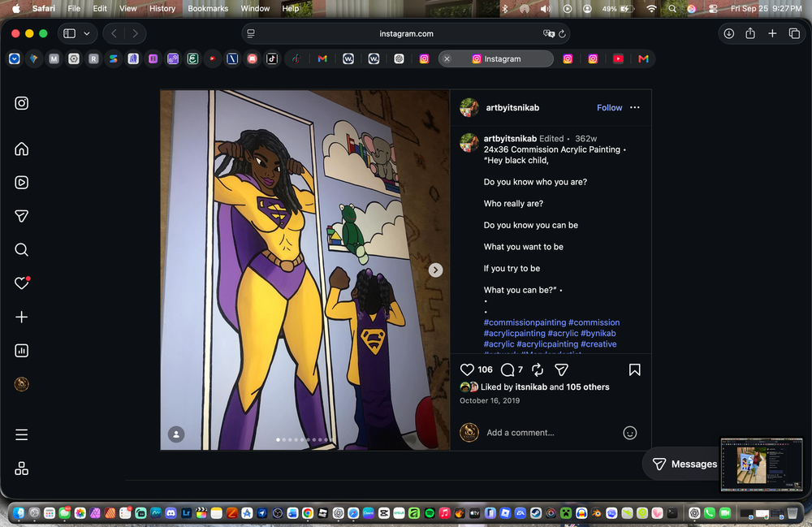Open Bookmarks menu
The width and height of the screenshot is (812, 527).
208,8
